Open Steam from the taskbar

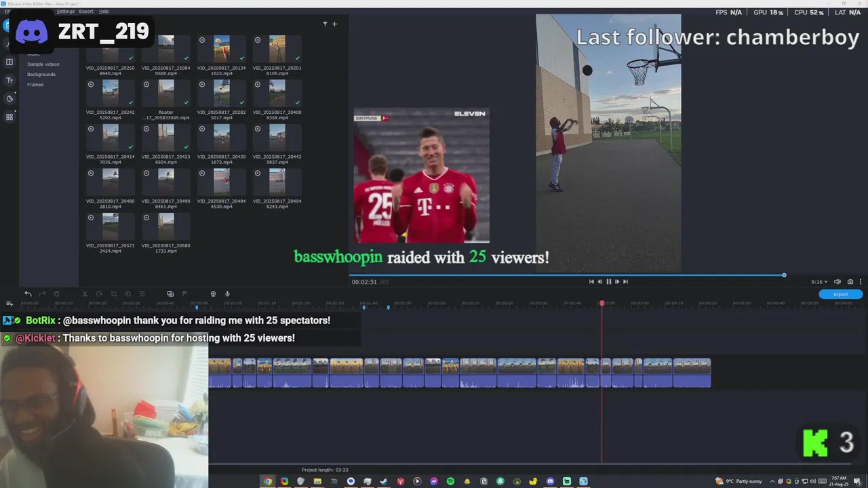click(x=384, y=481)
